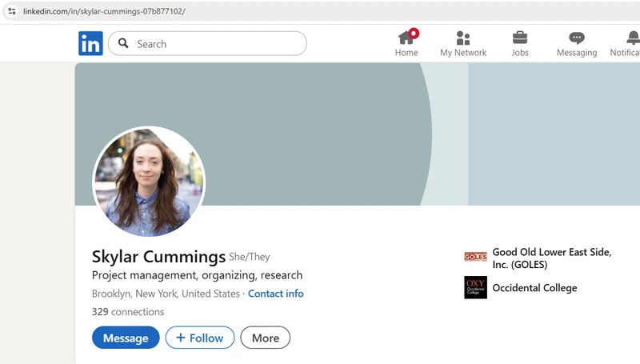Open the Home feed icon
Viewport: 640px width, 364px height.
(x=406, y=38)
